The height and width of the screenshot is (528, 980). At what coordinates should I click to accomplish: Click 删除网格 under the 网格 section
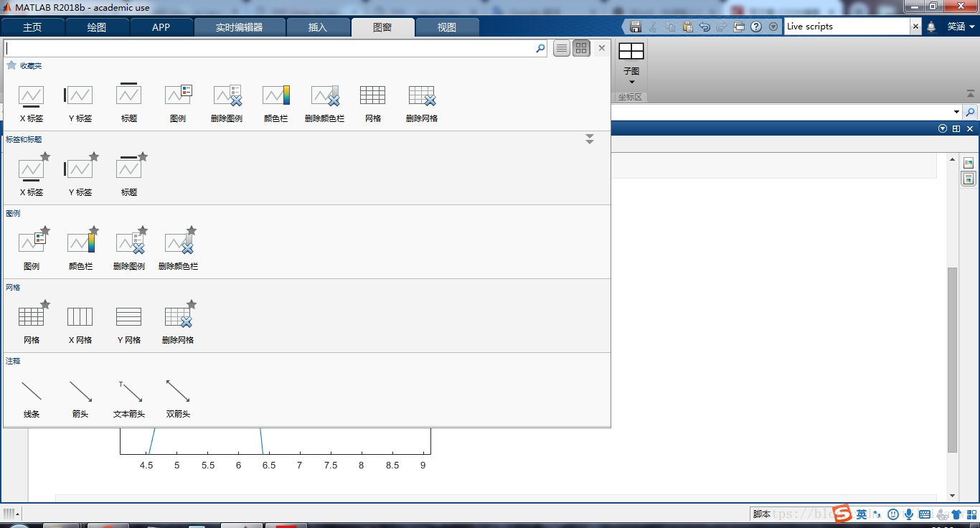pyautogui.click(x=178, y=325)
